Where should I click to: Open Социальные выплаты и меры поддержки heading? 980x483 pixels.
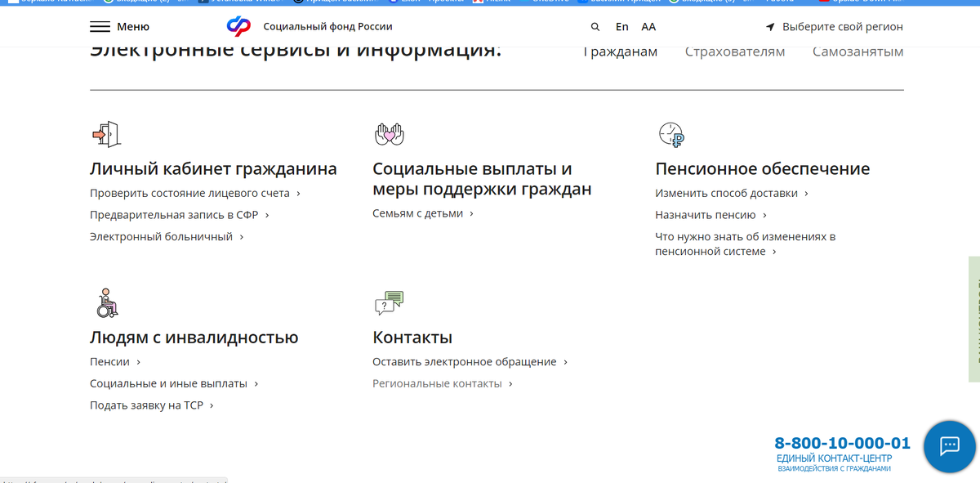pos(482,179)
